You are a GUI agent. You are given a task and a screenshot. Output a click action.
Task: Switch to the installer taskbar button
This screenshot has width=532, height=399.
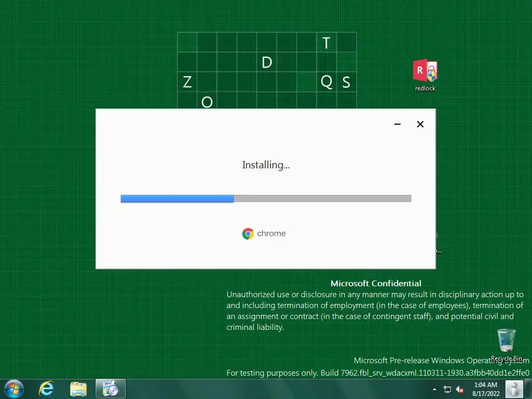click(x=111, y=389)
